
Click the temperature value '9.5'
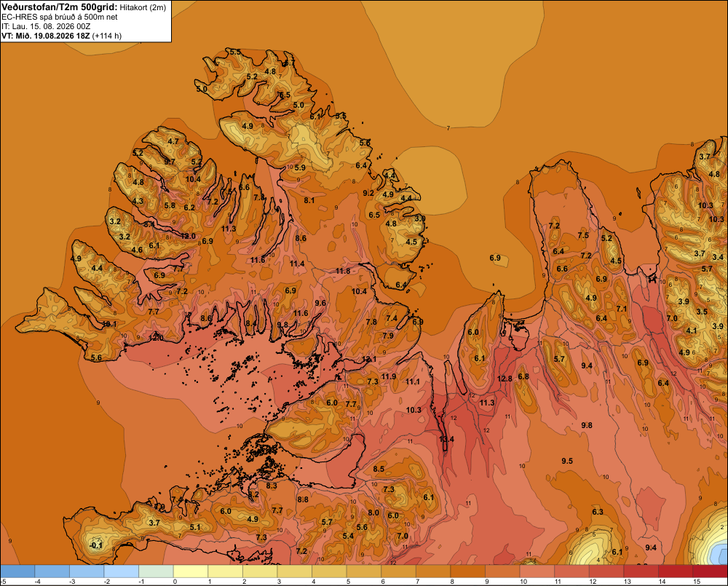tap(567, 461)
